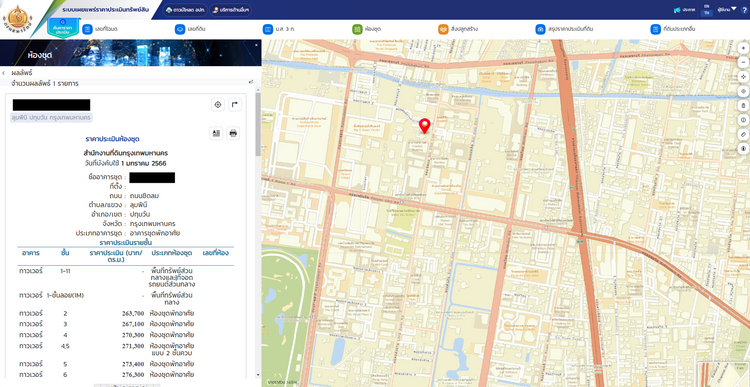Image resolution: width=750 pixels, height=387 pixels.
Task: Click the blue เลขที่ดิน icon
Action: pyautogui.click(x=180, y=29)
